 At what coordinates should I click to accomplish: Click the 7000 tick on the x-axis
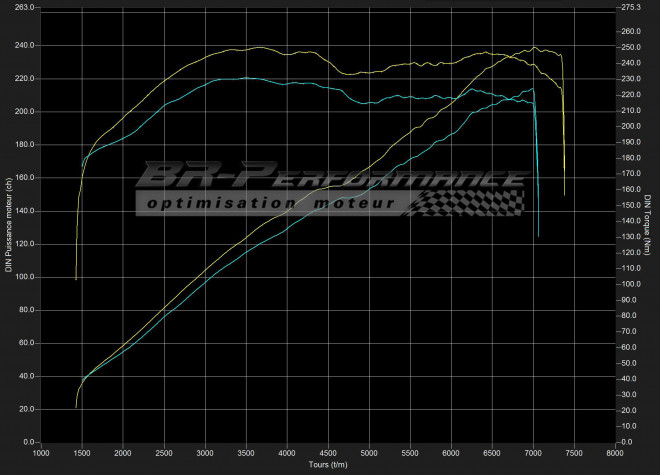533,452
